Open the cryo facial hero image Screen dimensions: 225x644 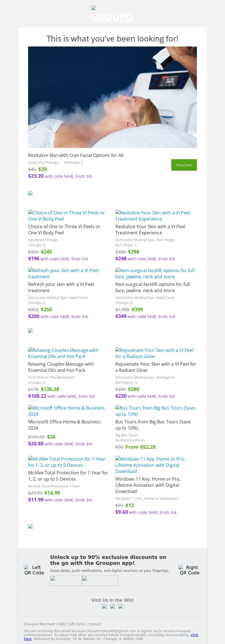point(112,97)
